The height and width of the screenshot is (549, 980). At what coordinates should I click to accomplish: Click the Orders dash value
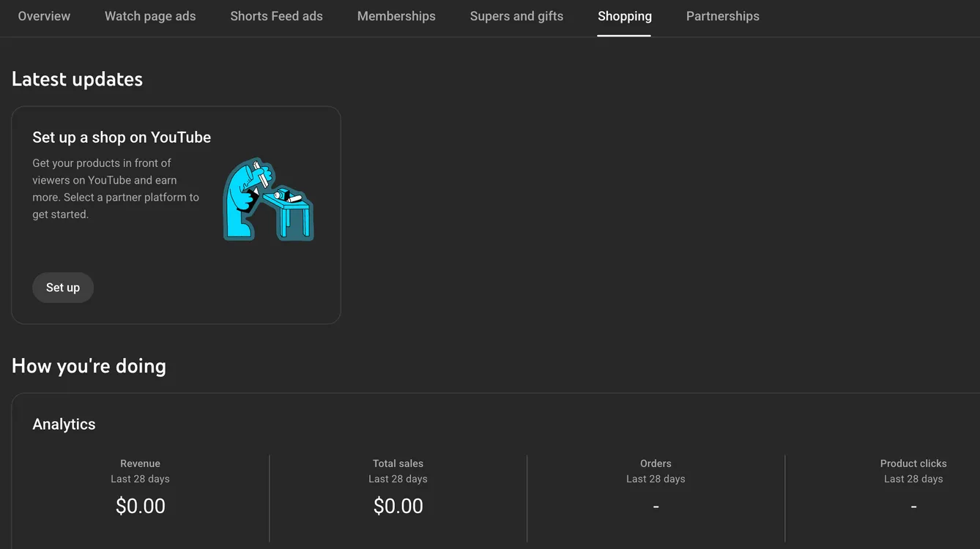click(x=656, y=507)
